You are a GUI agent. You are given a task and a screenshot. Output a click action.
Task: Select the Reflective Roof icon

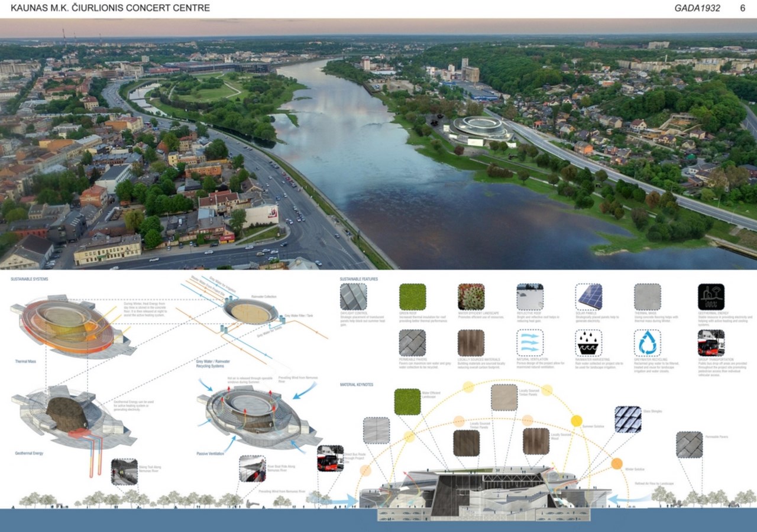click(530, 297)
